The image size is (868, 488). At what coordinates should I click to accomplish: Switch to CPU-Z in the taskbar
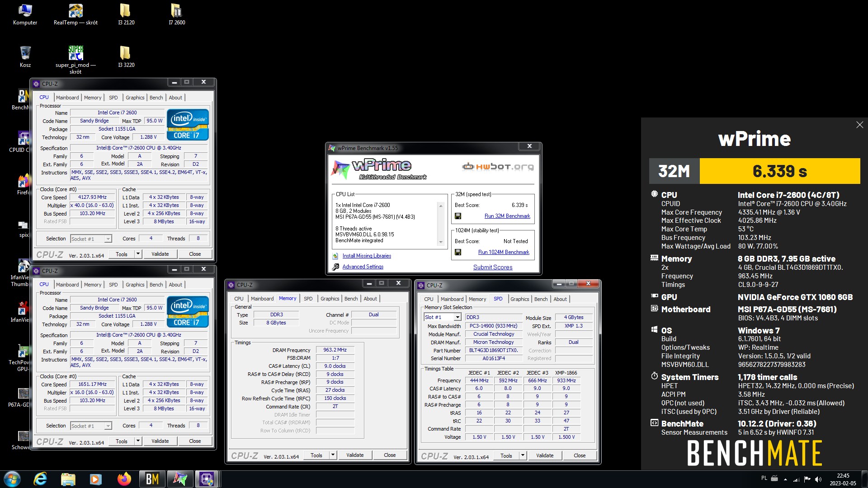[207, 479]
